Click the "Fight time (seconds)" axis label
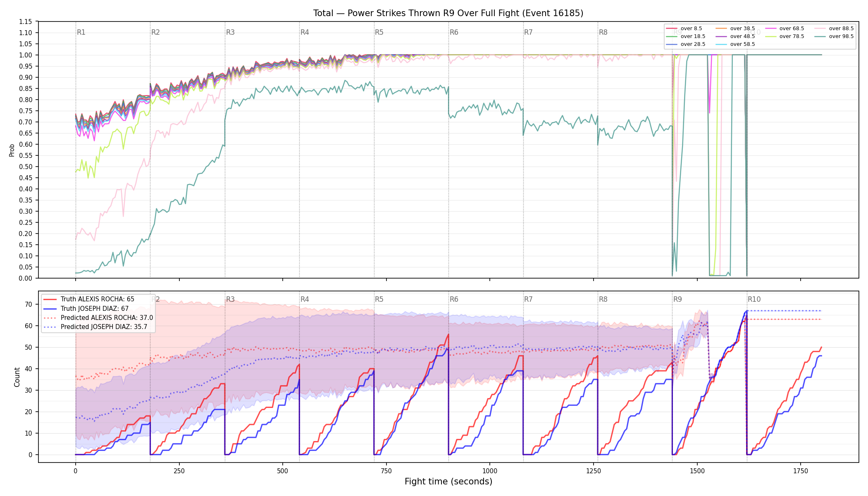The height and width of the screenshot is (496, 868). (448, 482)
